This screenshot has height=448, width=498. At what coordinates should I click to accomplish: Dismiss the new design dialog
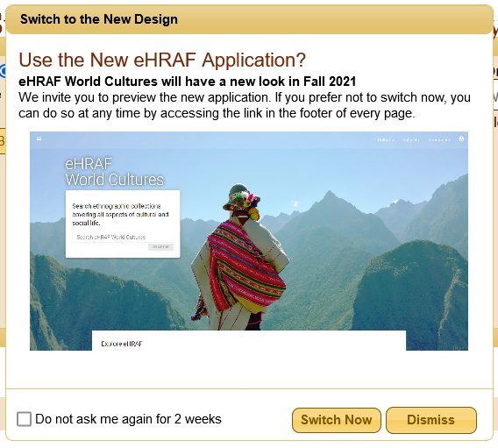431,420
